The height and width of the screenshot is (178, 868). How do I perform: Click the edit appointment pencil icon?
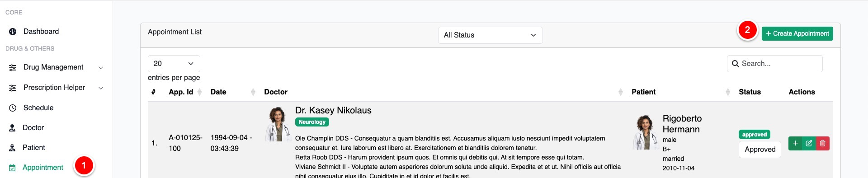pos(809,144)
